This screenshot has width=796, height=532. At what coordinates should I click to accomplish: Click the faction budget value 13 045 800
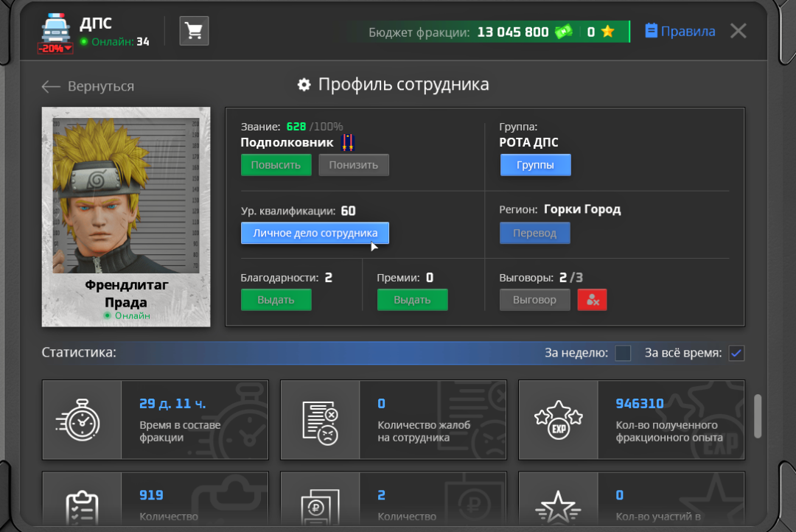pyautogui.click(x=513, y=32)
